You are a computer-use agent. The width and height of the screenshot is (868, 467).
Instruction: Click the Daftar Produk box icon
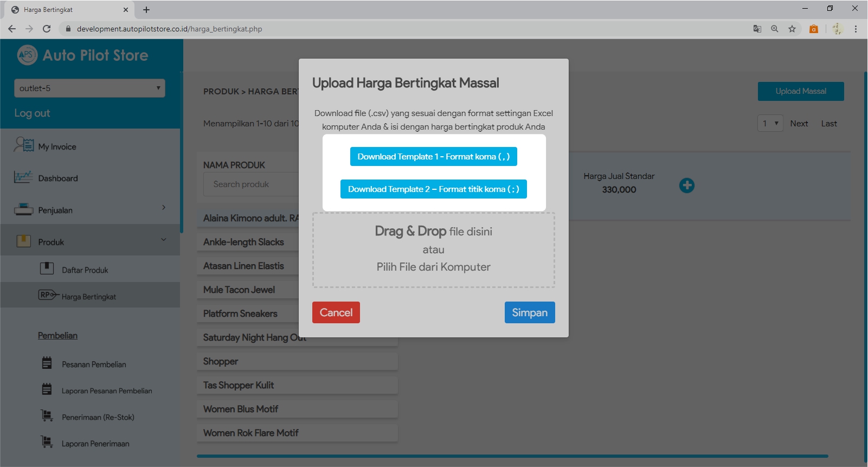pyautogui.click(x=47, y=268)
